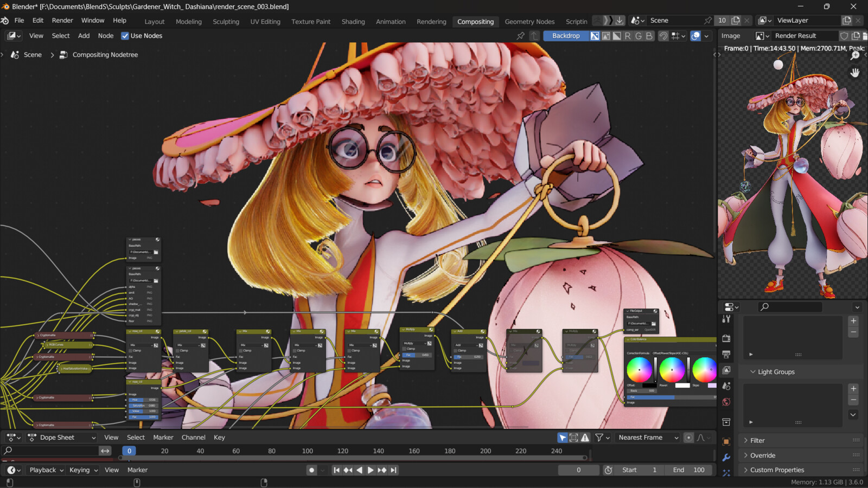This screenshot has width=868, height=488.
Task: Click the Compositing Nodetree breadcrumb
Action: (105, 55)
